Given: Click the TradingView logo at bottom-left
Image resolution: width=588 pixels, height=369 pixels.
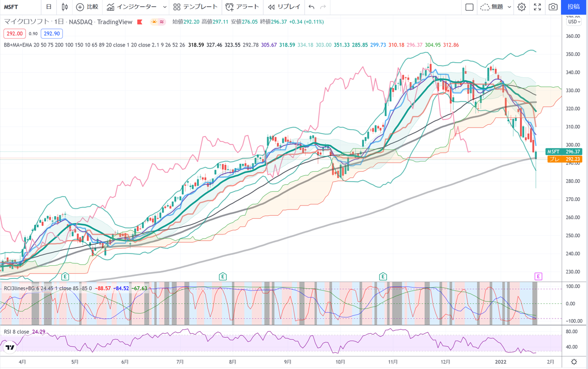Looking at the screenshot, I should point(10,347).
